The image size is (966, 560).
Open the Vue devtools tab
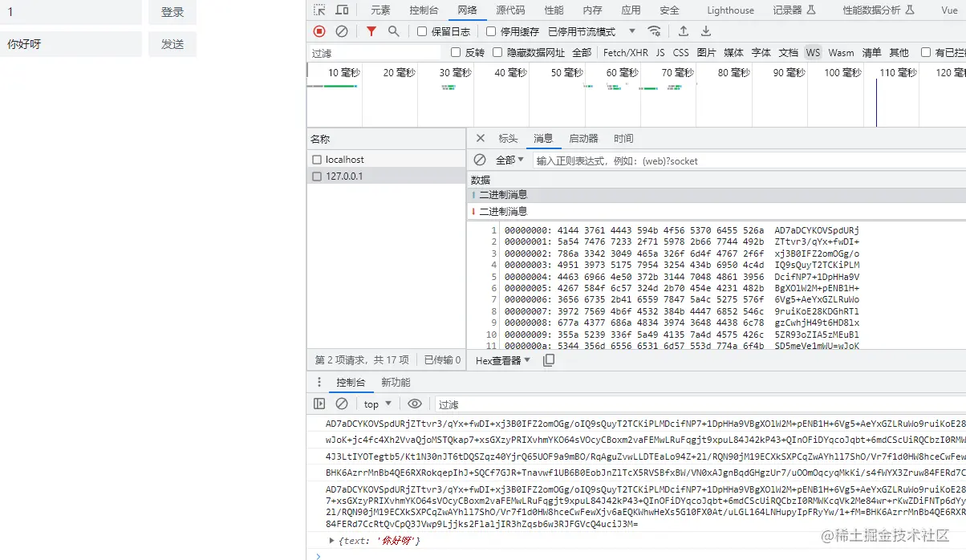tap(949, 10)
